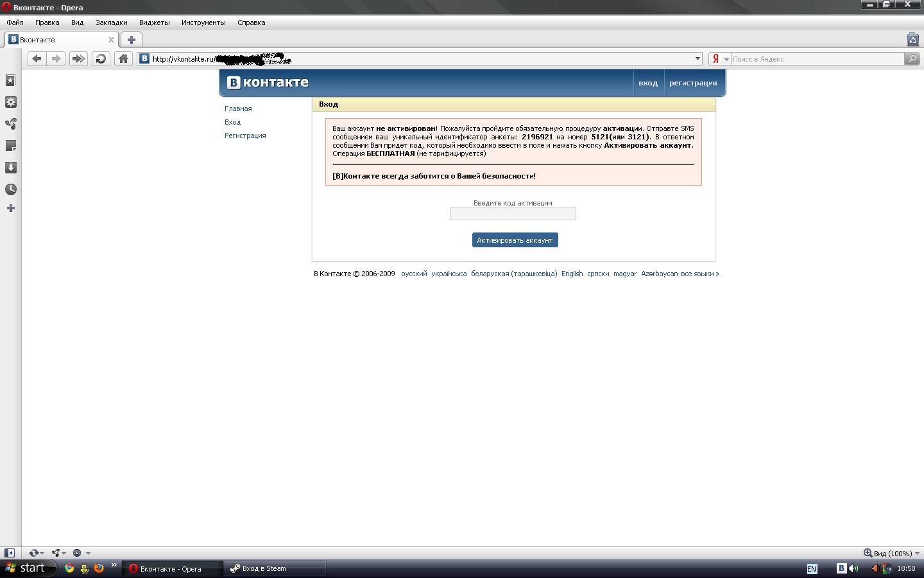Screen dimensions: 924x578
Task: Launch Firefox from quick launch
Action: pyautogui.click(x=99, y=568)
